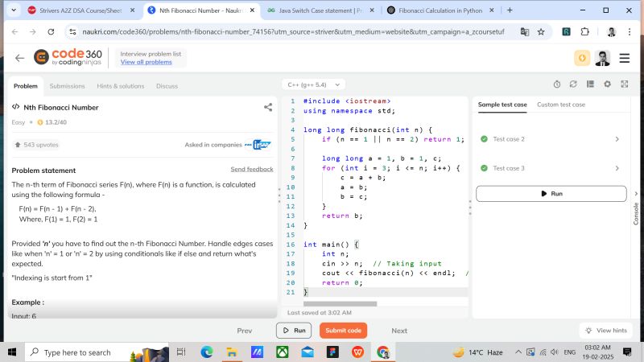Click the yellow lightning streak icon

pyautogui.click(x=581, y=58)
